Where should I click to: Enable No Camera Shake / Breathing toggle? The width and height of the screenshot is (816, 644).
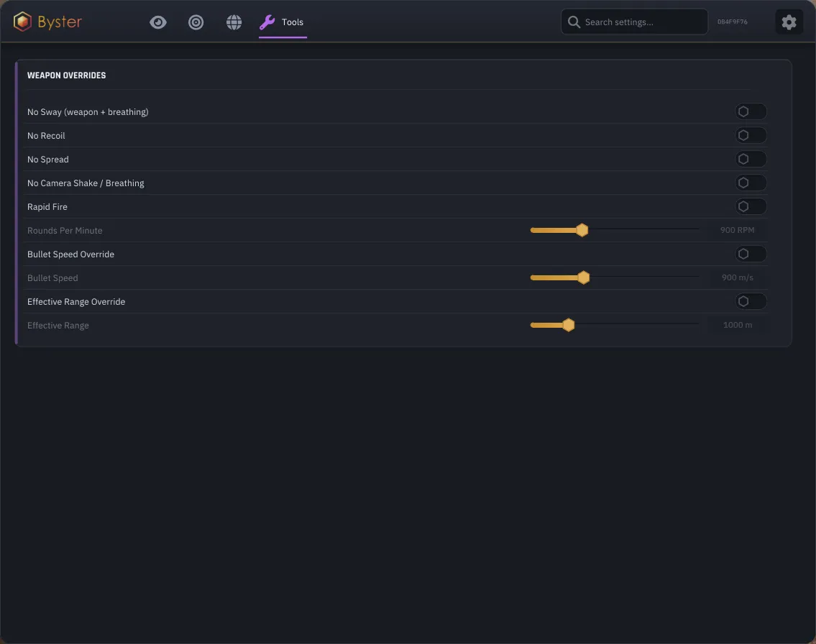coord(750,183)
